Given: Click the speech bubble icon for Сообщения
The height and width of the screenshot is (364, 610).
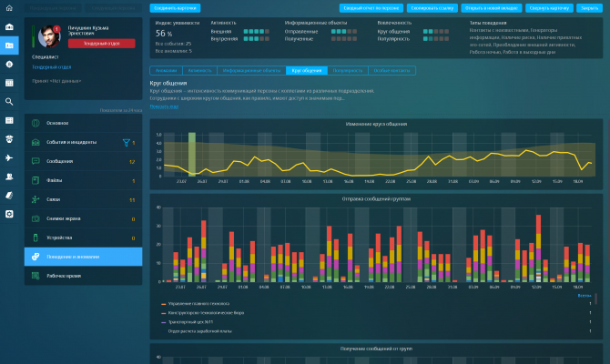Looking at the screenshot, I should pos(36,161).
